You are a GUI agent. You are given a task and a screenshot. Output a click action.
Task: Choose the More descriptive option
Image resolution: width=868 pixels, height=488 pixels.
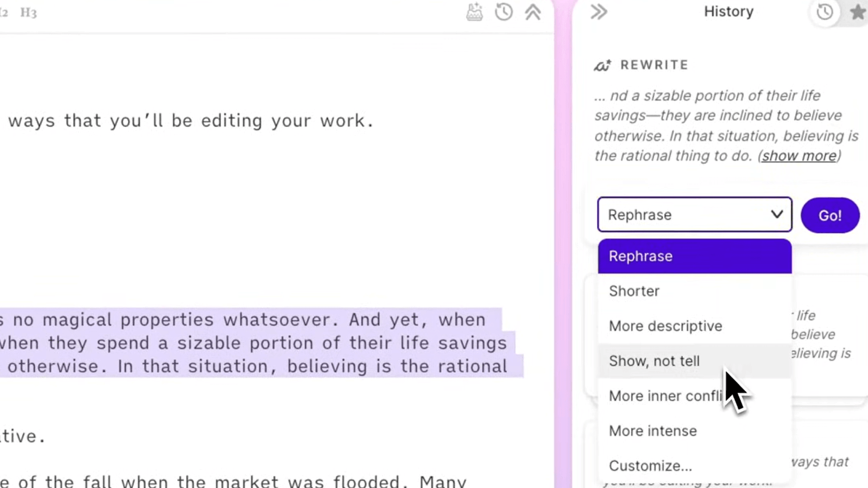coord(695,326)
